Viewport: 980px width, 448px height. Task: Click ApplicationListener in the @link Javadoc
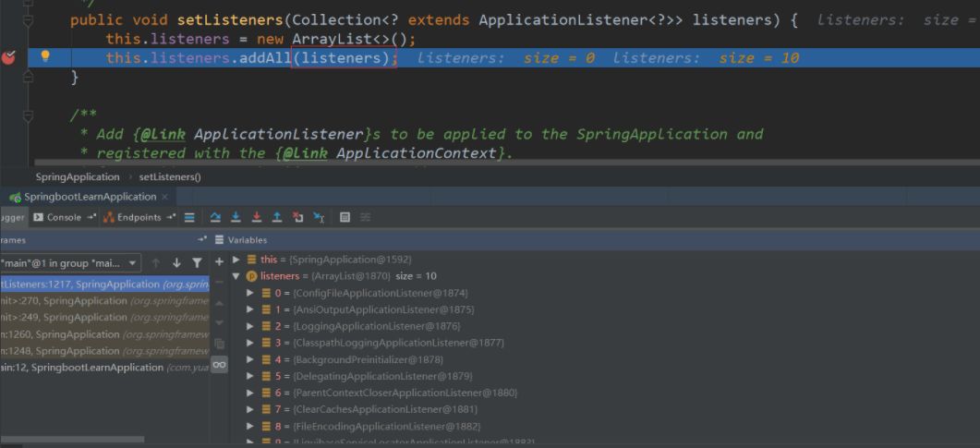pos(278,134)
